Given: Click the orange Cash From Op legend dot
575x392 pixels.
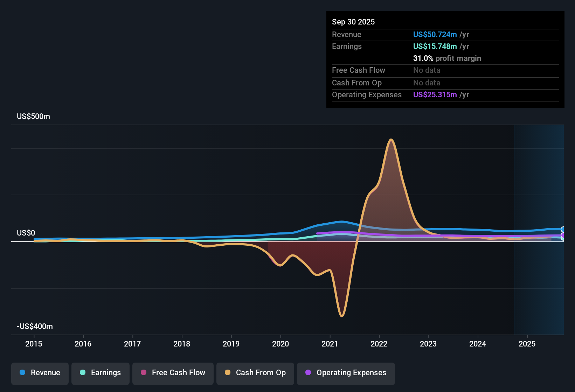Looking at the screenshot, I should coord(227,373).
